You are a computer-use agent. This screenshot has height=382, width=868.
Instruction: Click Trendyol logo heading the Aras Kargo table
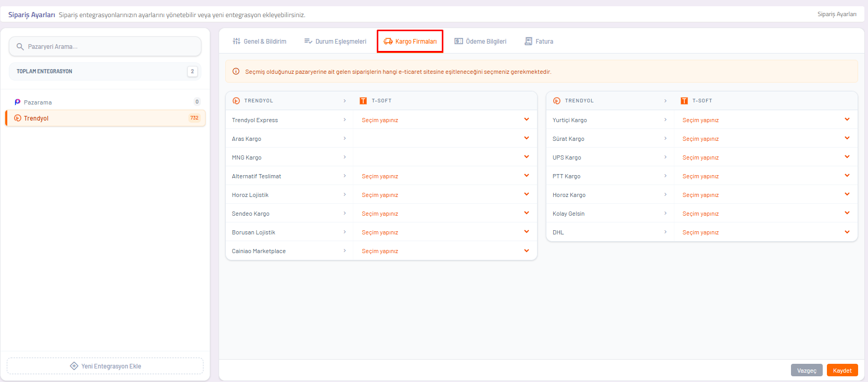(236, 101)
